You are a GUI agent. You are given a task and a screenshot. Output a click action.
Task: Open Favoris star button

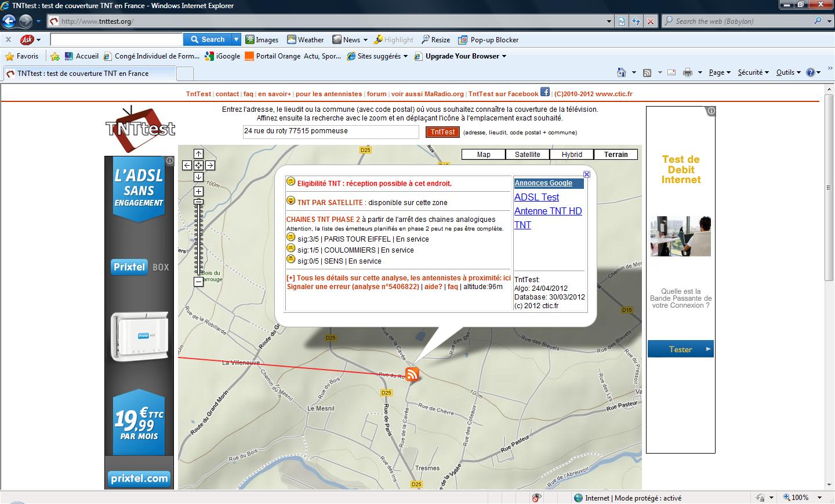pyautogui.click(x=21, y=56)
